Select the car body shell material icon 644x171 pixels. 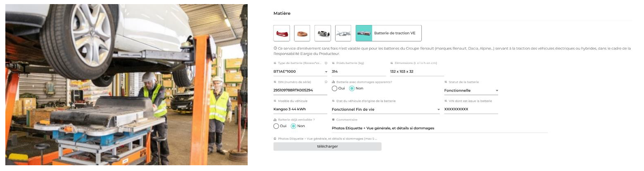pyautogui.click(x=343, y=33)
